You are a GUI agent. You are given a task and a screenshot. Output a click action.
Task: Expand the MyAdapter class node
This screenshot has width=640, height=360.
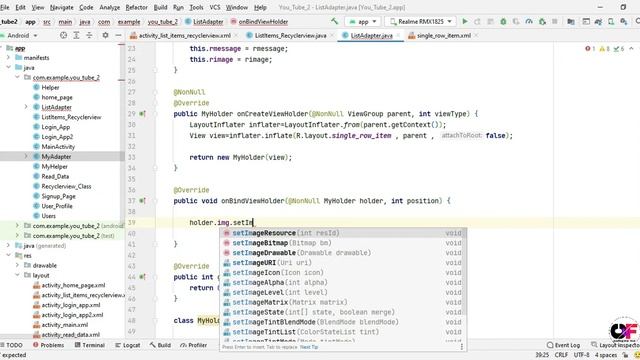coord(26,156)
